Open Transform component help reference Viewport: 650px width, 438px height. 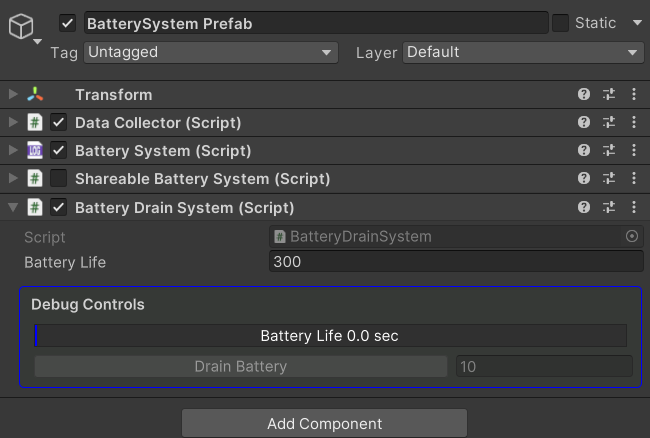click(x=584, y=94)
